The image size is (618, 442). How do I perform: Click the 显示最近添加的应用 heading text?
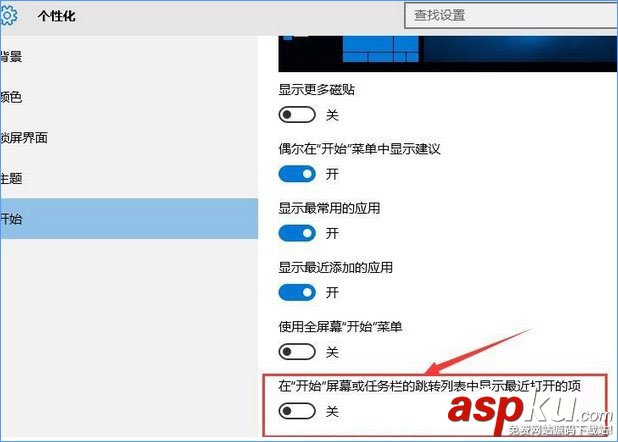(x=335, y=267)
